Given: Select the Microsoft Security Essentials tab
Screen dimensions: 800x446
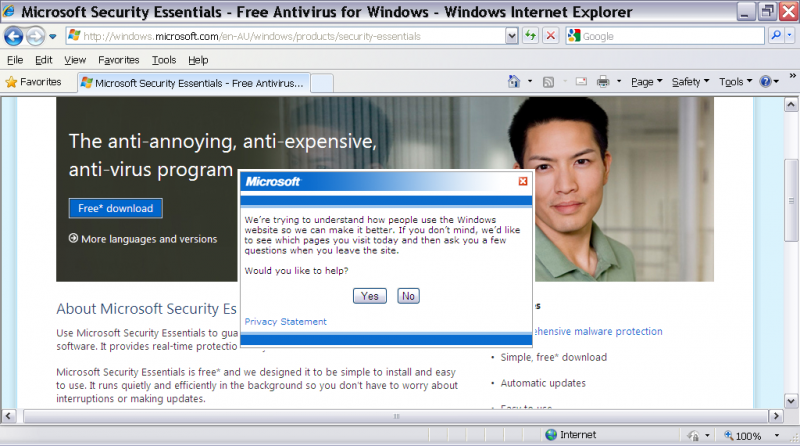Looking at the screenshot, I should (194, 83).
